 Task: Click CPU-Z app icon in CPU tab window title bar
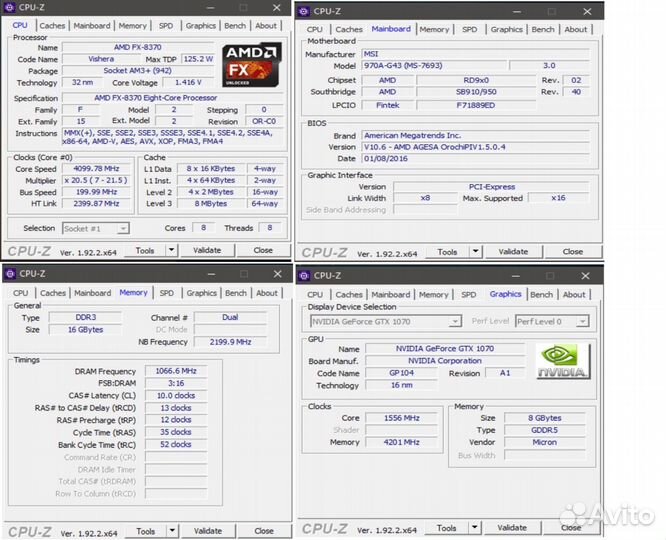[9, 8]
